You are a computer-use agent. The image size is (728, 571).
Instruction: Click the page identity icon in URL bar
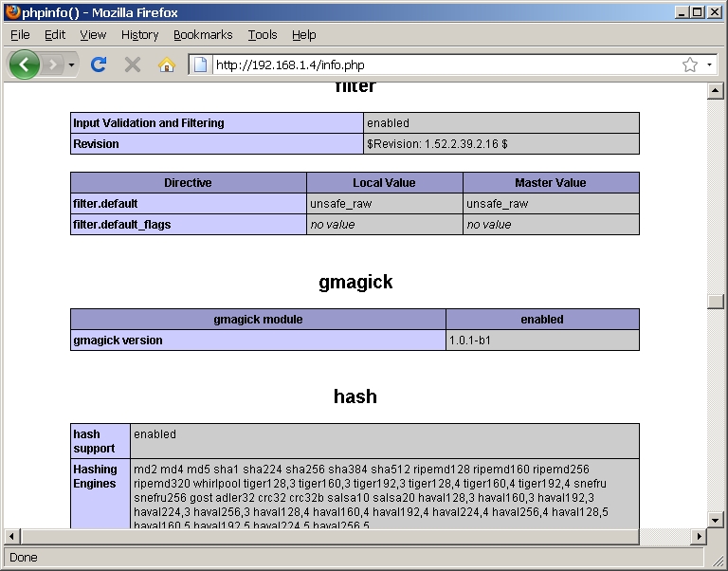coord(201,64)
